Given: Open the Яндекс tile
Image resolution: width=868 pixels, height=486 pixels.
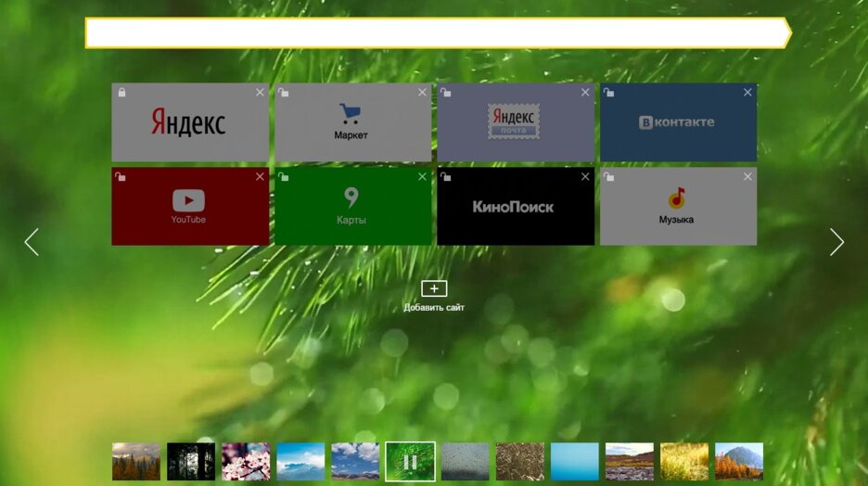Looking at the screenshot, I should point(189,123).
